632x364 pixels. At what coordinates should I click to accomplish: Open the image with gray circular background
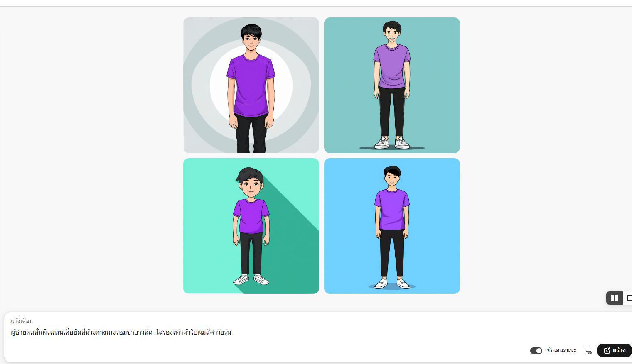[x=251, y=85]
